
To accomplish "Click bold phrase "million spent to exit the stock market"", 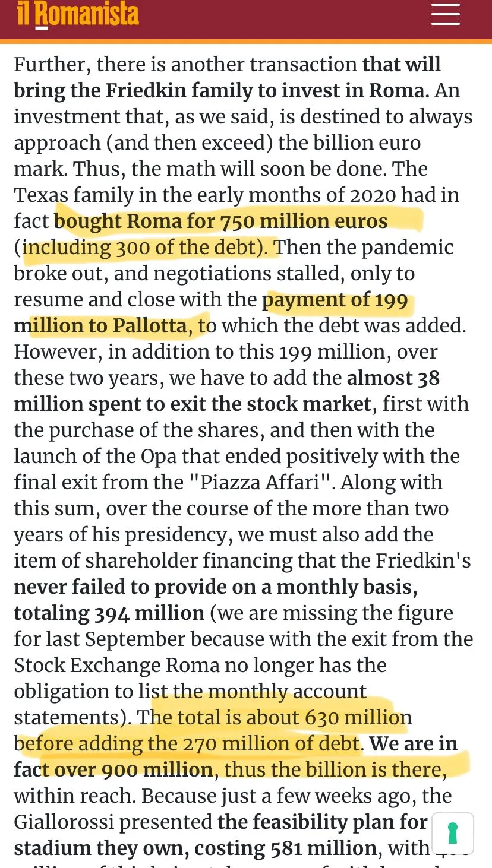I will coord(193,404).
